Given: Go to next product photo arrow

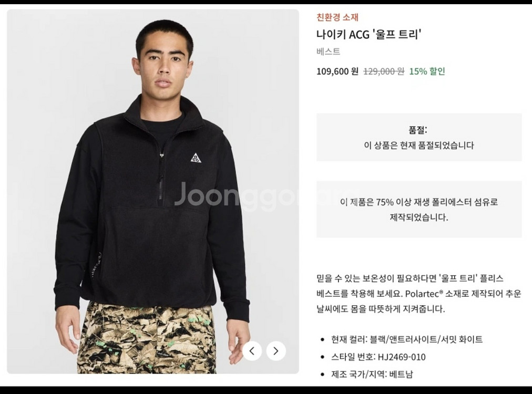Looking at the screenshot, I should pos(276,351).
